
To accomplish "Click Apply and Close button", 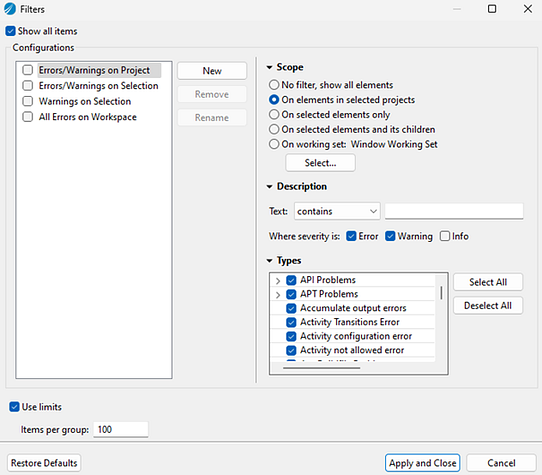I will click(x=422, y=463).
